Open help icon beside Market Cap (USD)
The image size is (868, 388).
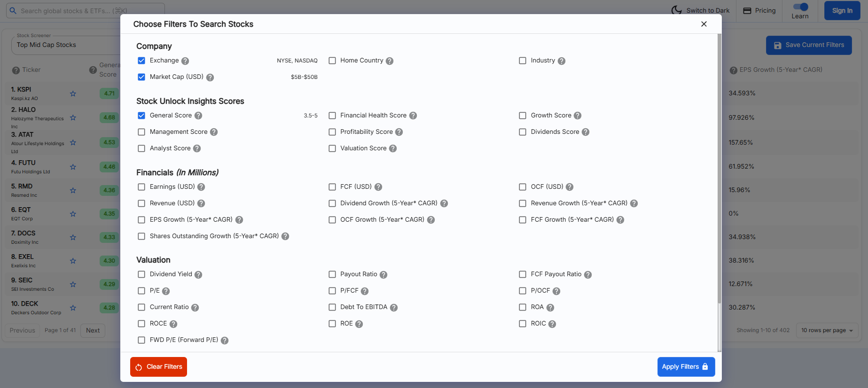(210, 78)
